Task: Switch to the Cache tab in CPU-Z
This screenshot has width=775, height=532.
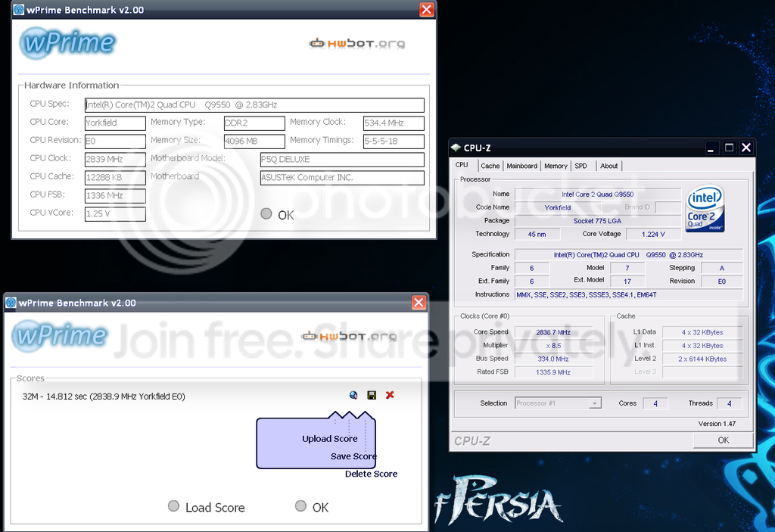Action: pos(490,166)
